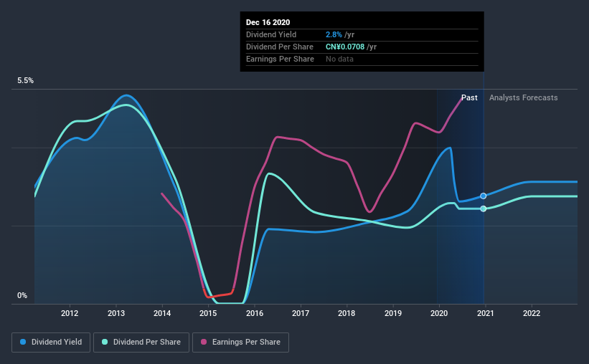Screen dimensions: 589x364
Task: Click the No data earnings value
Action: pyautogui.click(x=339, y=59)
